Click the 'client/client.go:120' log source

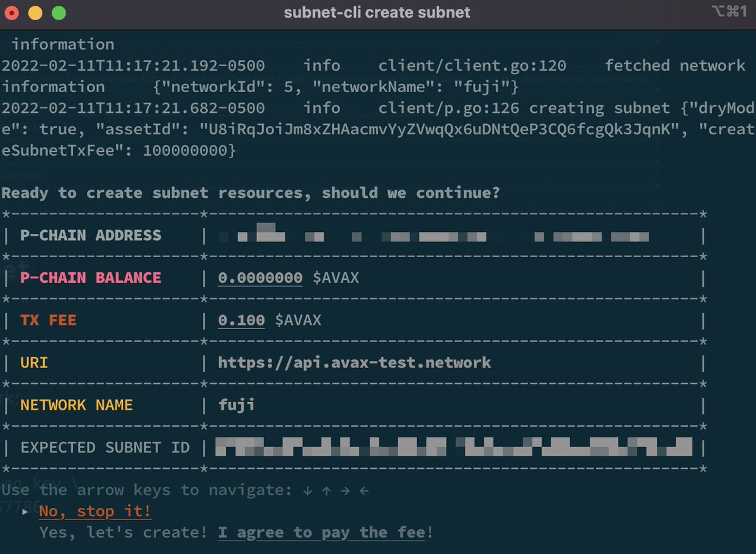coord(472,66)
